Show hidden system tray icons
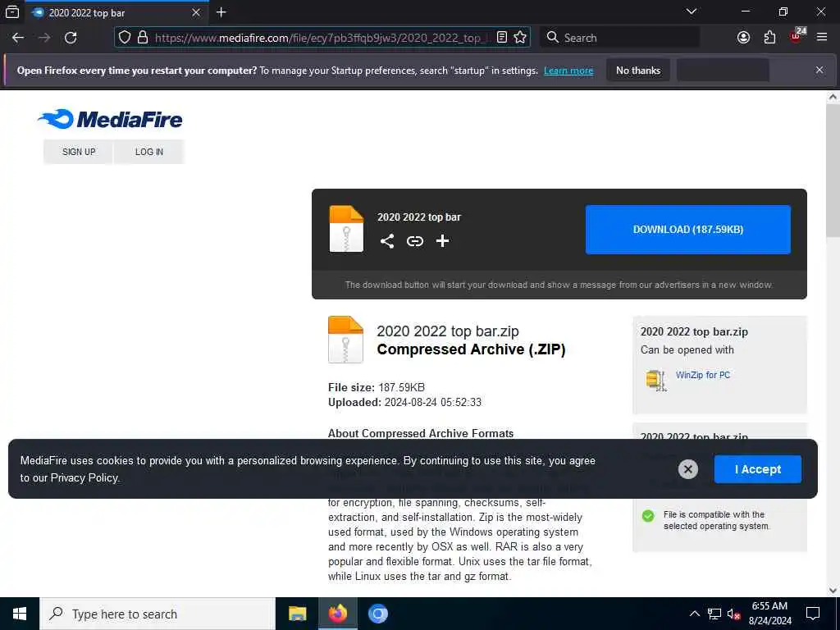 (694, 614)
